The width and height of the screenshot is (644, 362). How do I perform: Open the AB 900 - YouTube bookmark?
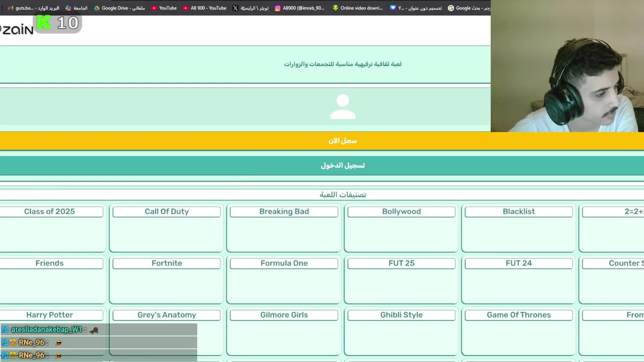coord(204,8)
